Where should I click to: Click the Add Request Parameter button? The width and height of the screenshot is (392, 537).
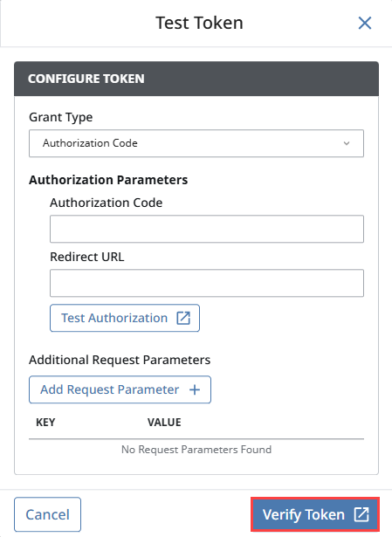tap(120, 389)
